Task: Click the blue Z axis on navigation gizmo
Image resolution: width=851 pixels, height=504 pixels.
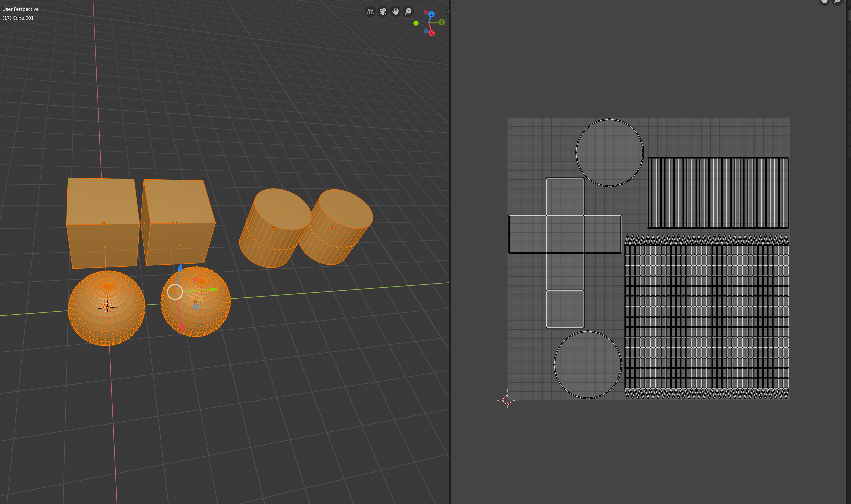Action: pos(432,14)
